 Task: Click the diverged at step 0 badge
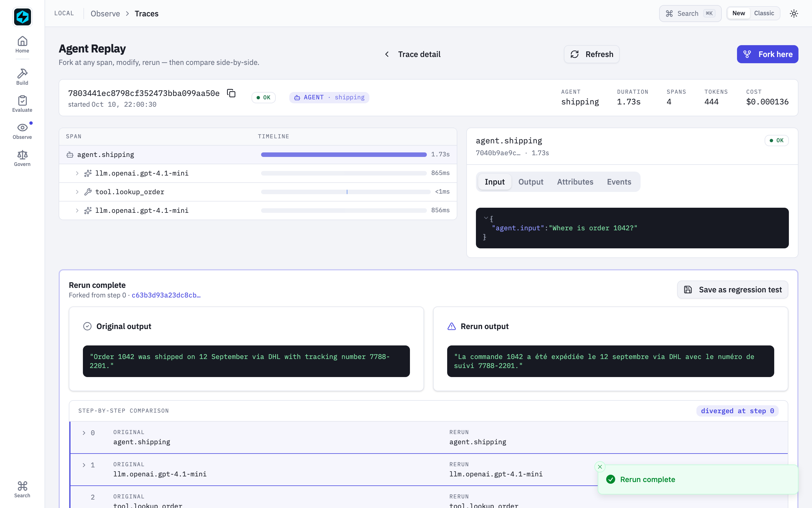[737, 411]
